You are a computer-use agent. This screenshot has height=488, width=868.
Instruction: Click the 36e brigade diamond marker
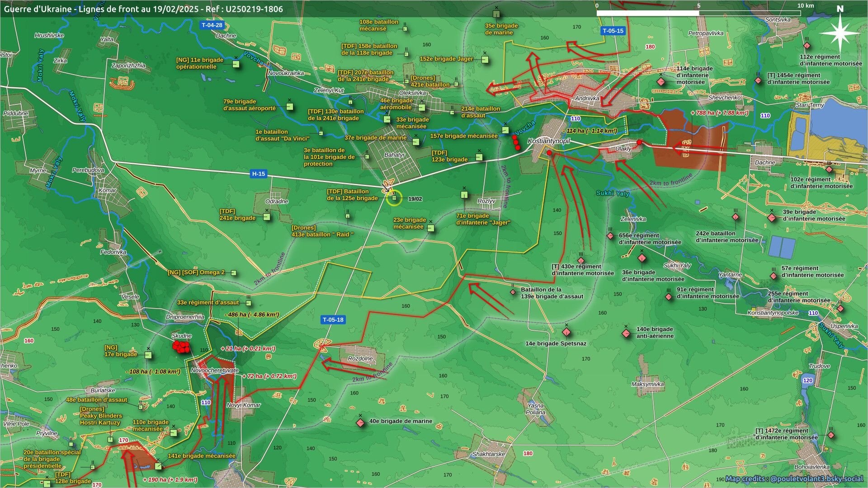642,258
